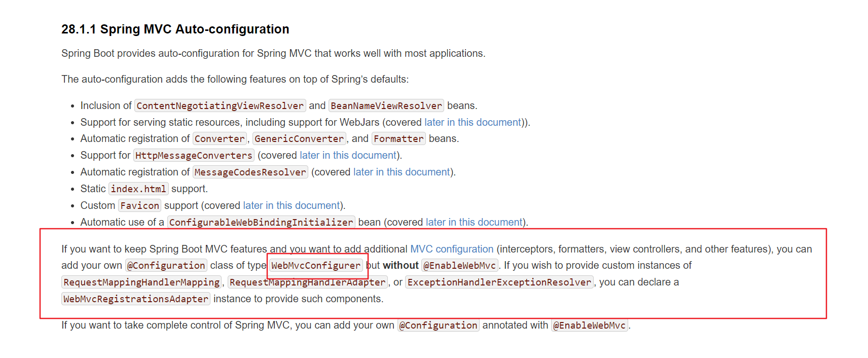Click the BeanNameViewResolver code label

pos(386,105)
